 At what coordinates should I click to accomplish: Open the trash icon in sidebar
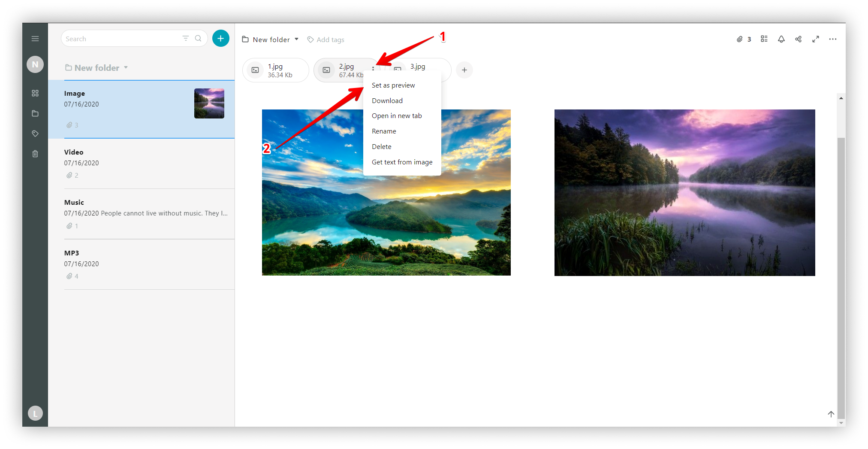point(35,154)
